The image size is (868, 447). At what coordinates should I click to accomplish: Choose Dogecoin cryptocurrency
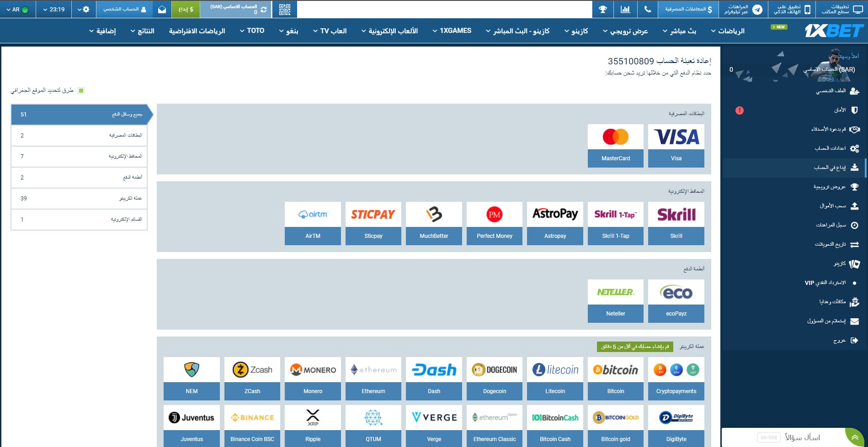pyautogui.click(x=495, y=379)
